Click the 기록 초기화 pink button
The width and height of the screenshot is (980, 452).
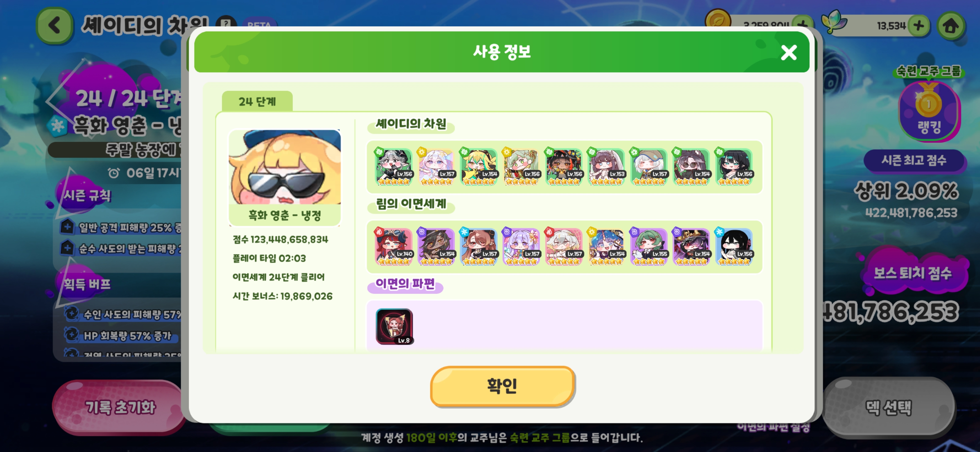tap(120, 407)
